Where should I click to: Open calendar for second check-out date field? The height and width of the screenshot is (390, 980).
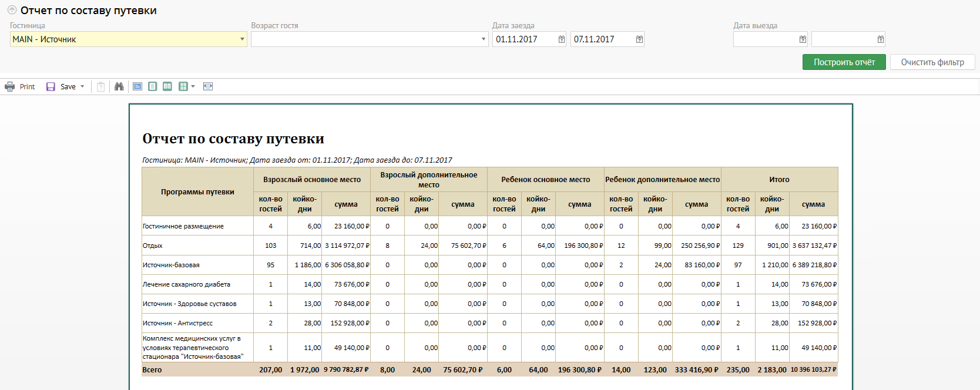tap(880, 39)
